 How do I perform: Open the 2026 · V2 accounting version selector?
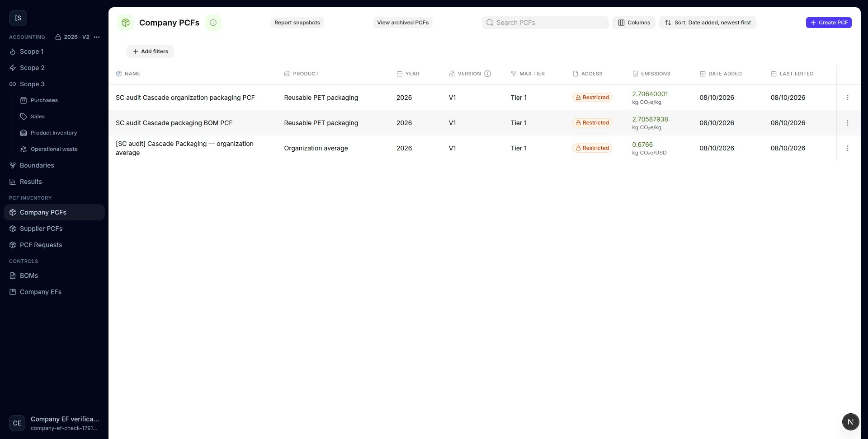pos(72,37)
